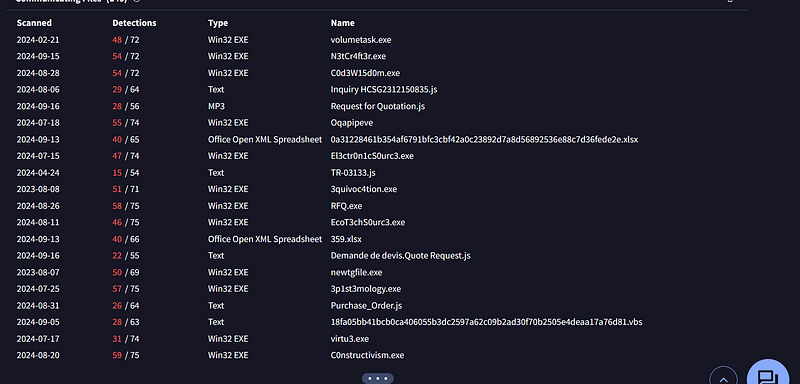This screenshot has width=800, height=384.
Task: Click detection ratio 57 / 75
Action: (126, 289)
